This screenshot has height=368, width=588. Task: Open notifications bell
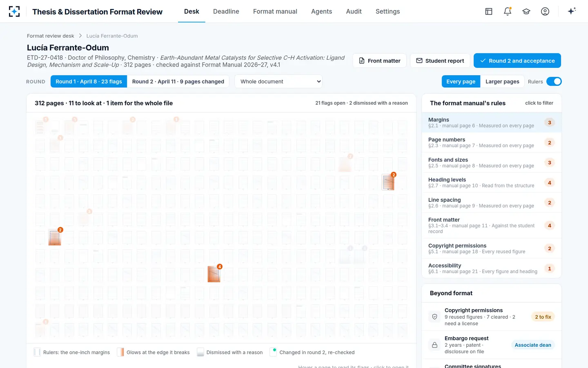pos(508,11)
